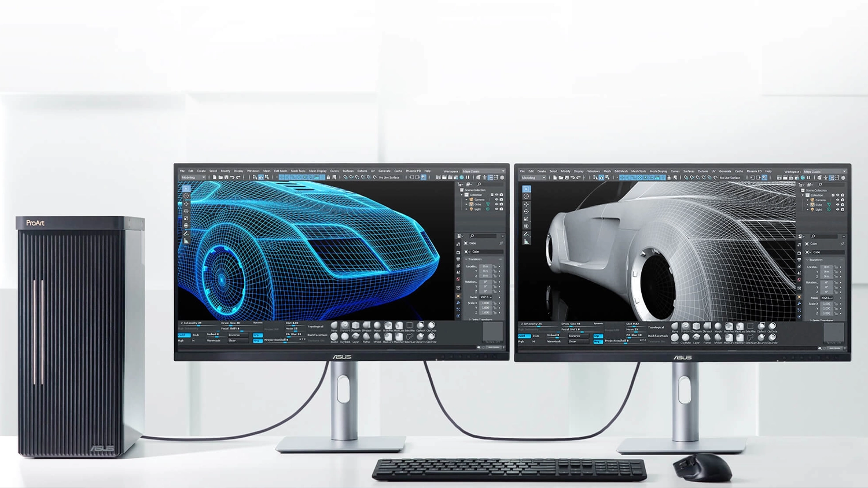Screen dimensions: 868x488
Task: Open the Modeling menu-set dropdown, left monitor
Action: pos(193,178)
